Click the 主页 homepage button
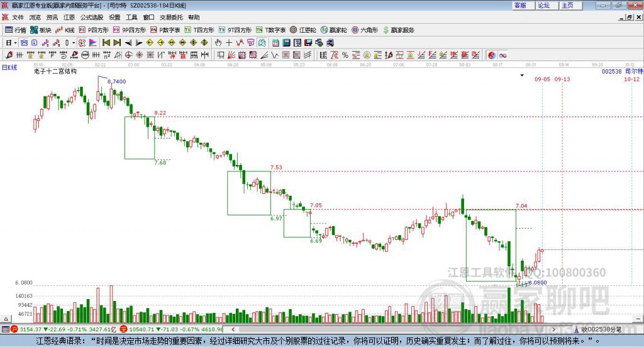The width and height of the screenshot is (644, 347). [570, 5]
